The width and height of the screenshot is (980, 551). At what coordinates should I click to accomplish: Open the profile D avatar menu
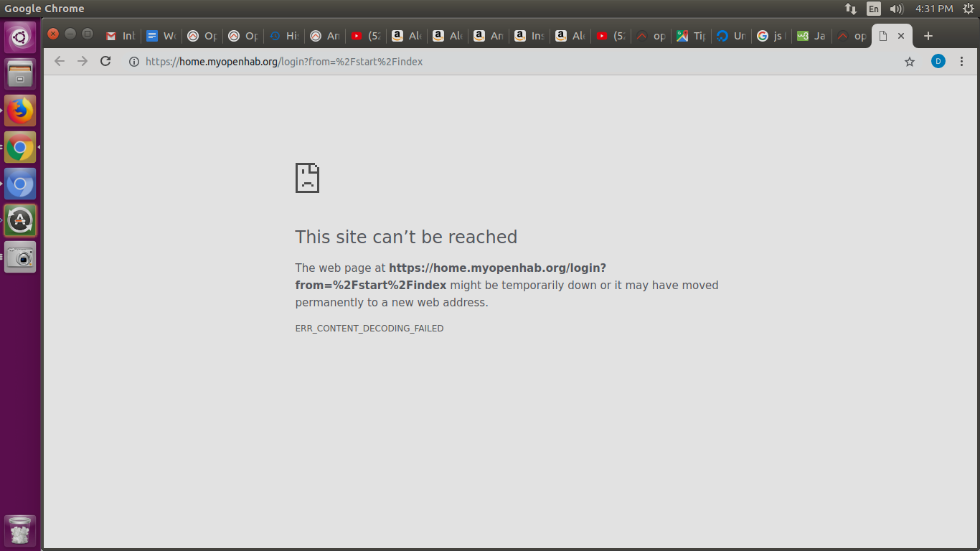tap(938, 62)
